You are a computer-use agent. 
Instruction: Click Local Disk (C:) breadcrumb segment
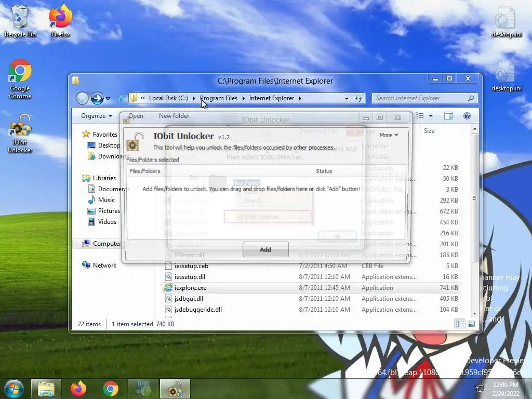point(168,98)
